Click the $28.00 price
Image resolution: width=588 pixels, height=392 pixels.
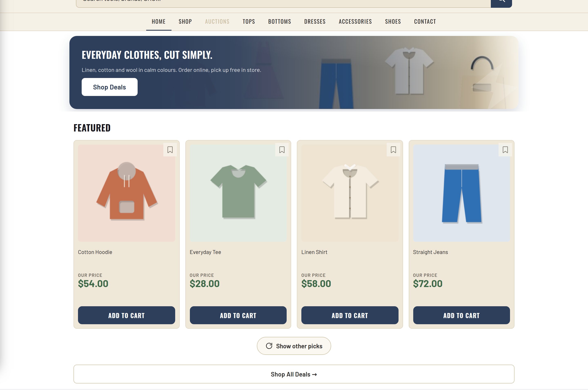click(x=205, y=284)
